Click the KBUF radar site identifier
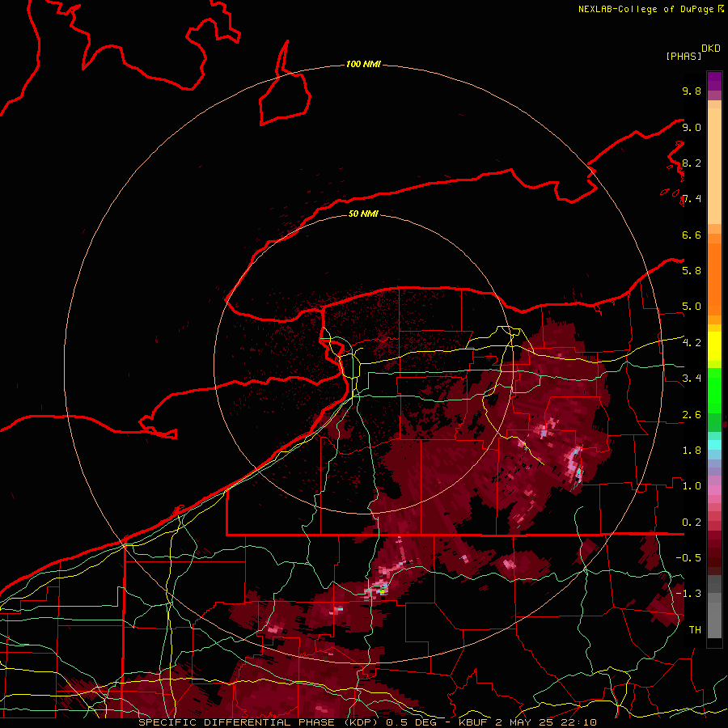The width and height of the screenshot is (728, 728). coord(474,722)
